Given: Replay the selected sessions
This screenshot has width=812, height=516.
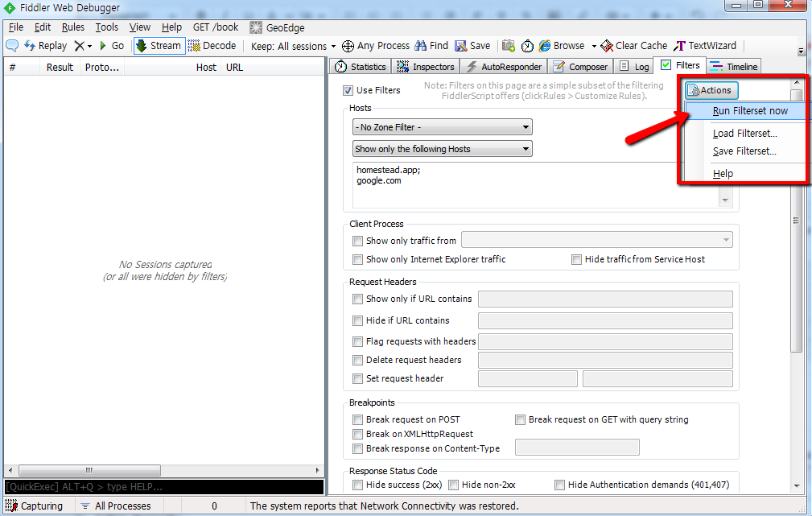Looking at the screenshot, I should 46,46.
